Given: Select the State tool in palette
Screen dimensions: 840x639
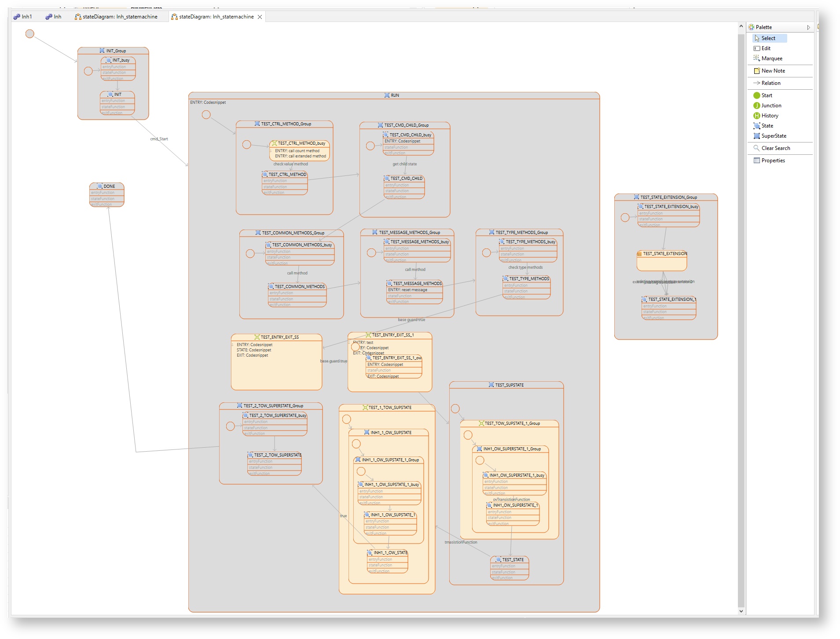Looking at the screenshot, I should [x=767, y=126].
